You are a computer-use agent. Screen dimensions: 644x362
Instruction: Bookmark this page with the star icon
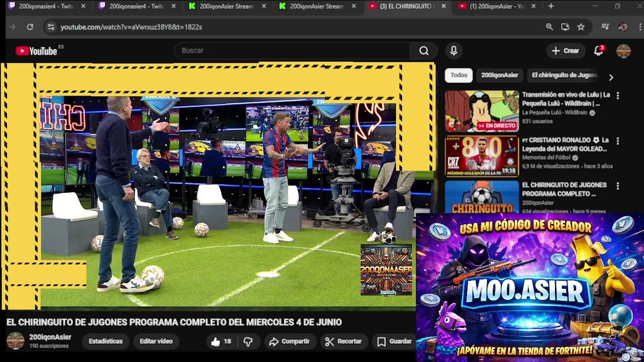581,27
